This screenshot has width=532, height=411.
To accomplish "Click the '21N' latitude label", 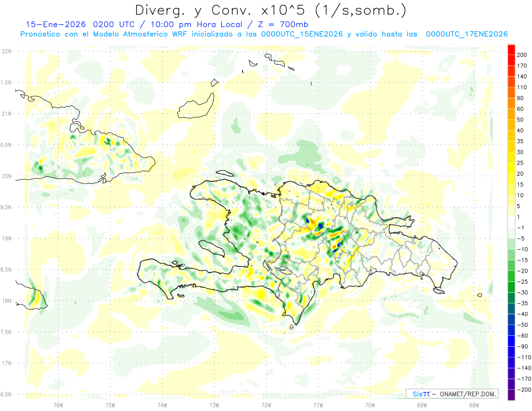I will (7, 114).
